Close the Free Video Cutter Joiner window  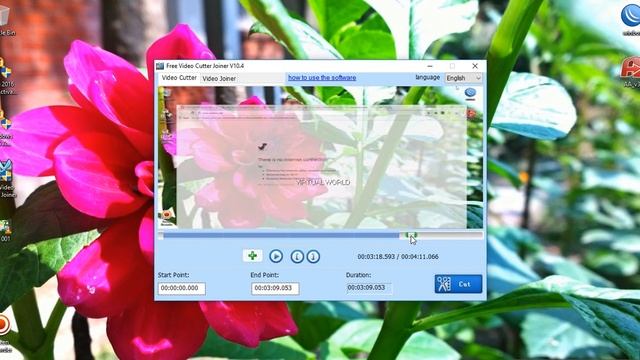click(x=475, y=66)
